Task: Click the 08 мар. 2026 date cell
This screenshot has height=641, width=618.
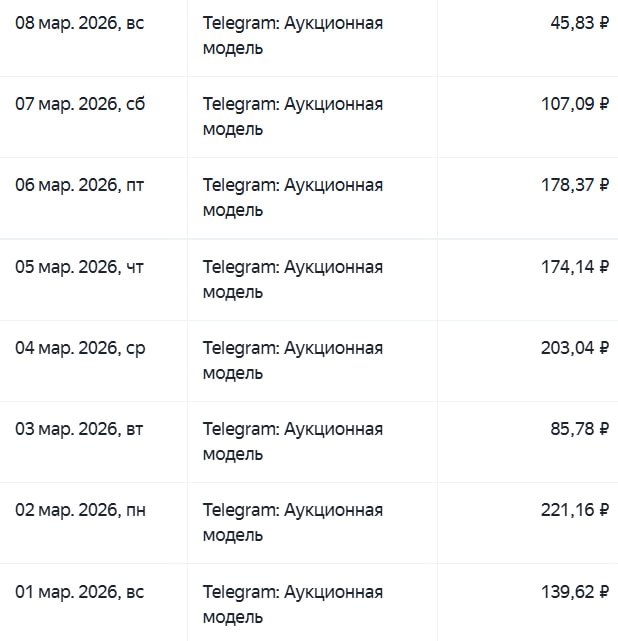Action: click(80, 23)
